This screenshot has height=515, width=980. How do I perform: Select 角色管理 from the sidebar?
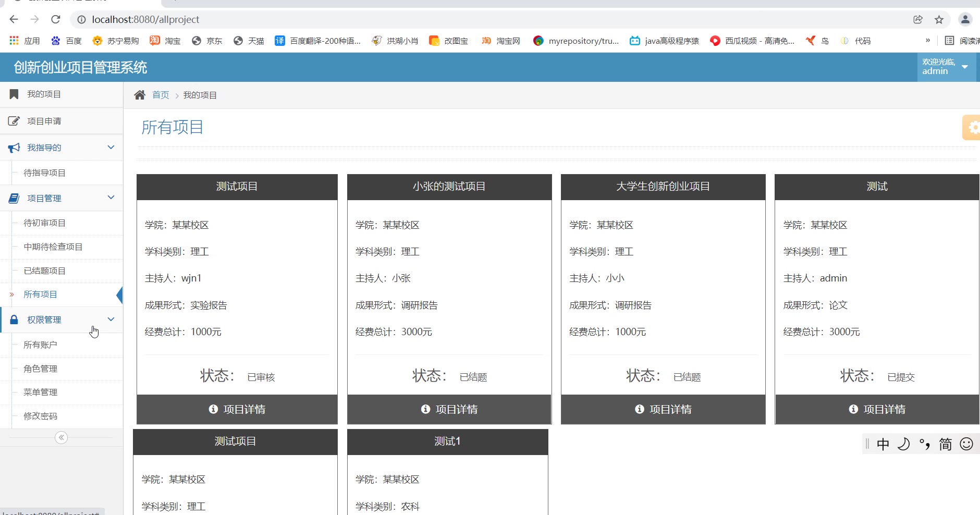[x=41, y=369]
